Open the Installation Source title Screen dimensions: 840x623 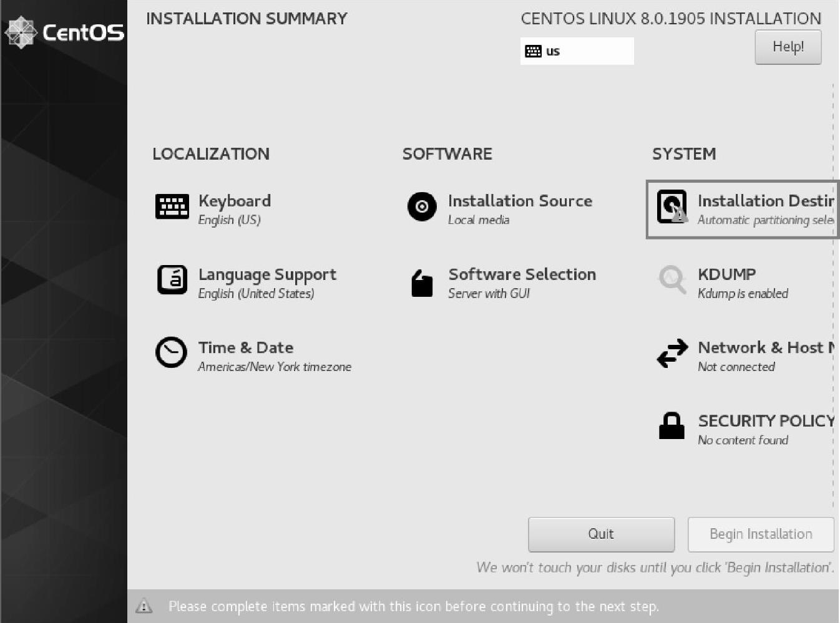click(x=520, y=201)
